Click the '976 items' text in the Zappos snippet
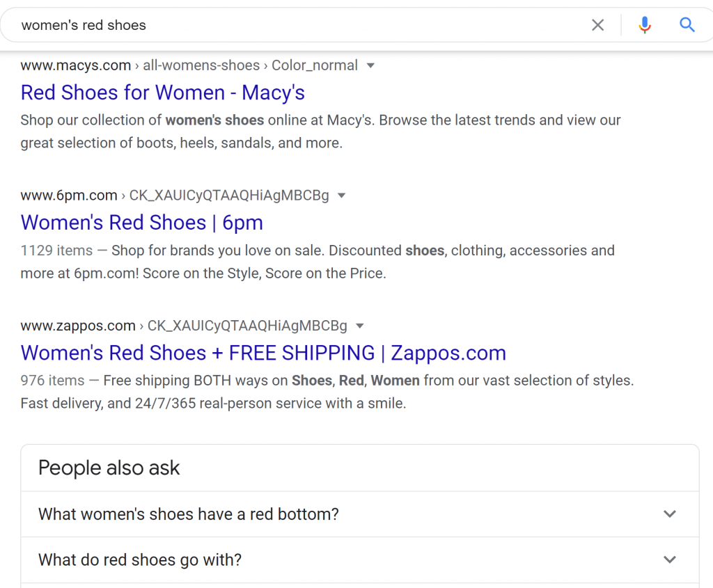 pyautogui.click(x=52, y=381)
